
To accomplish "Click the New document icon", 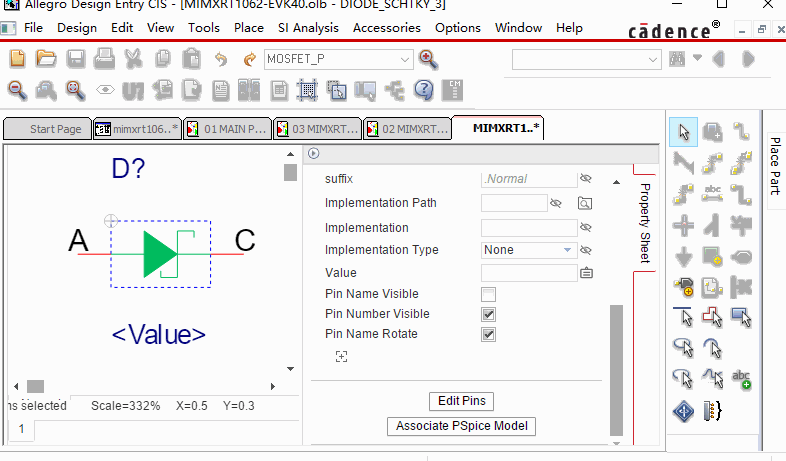I will 17,59.
